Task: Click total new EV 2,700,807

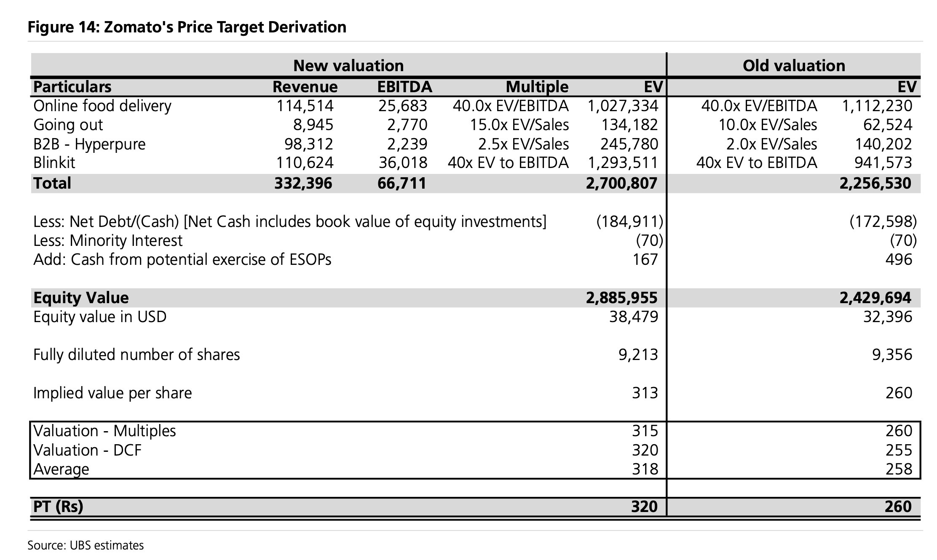Action: (622, 183)
